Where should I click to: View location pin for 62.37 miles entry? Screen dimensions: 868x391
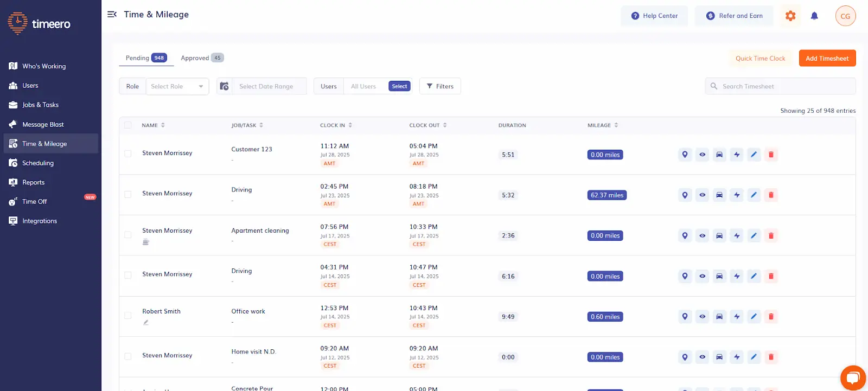(x=685, y=195)
